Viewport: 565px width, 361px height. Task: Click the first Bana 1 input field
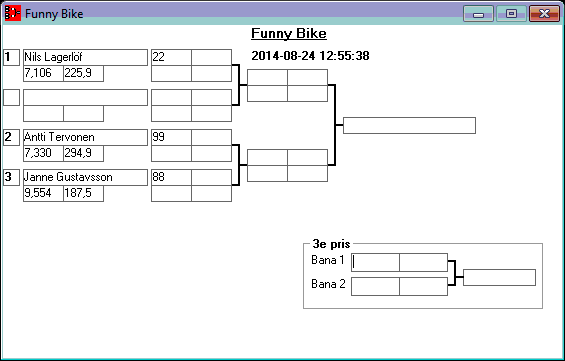tap(375, 262)
